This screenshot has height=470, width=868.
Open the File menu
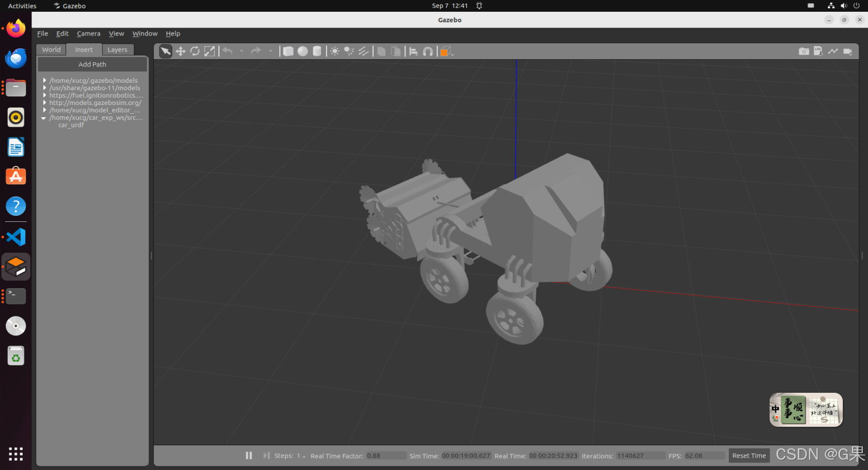[42, 33]
